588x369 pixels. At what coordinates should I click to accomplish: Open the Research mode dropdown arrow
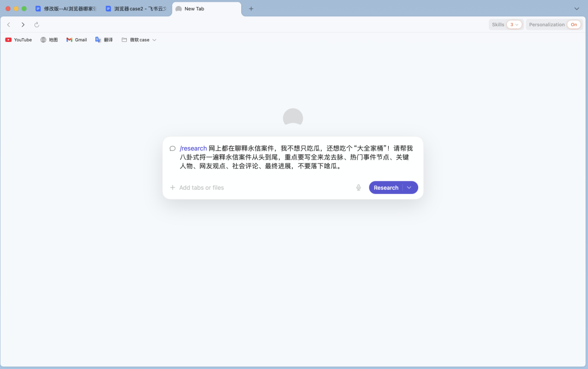click(x=409, y=187)
